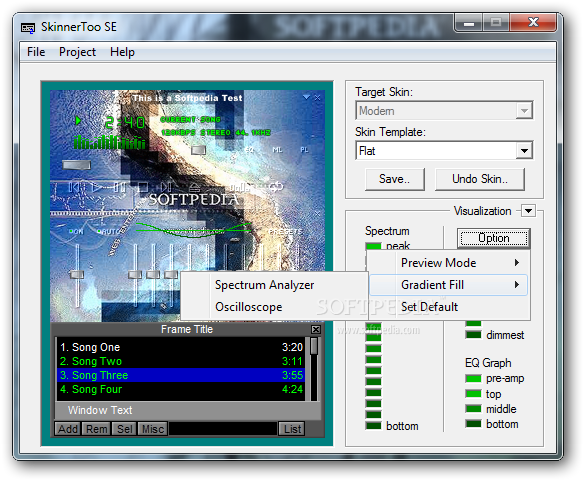
Task: Click the EQ button in the skin preview
Action: 249,150
